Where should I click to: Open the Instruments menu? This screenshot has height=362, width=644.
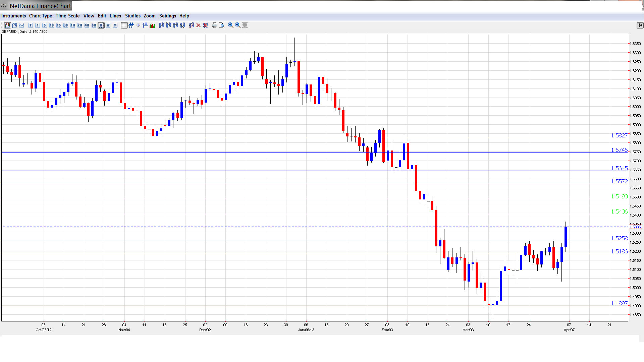(x=13, y=16)
